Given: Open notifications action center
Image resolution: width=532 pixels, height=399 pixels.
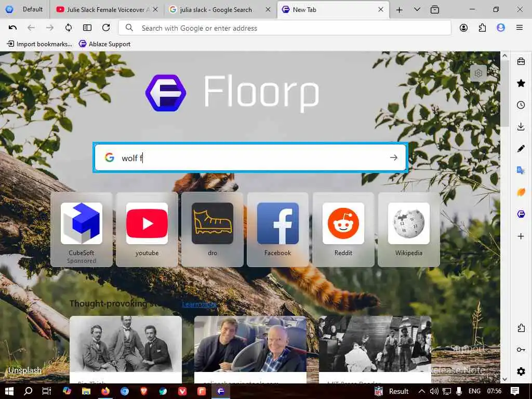Looking at the screenshot, I should (515, 391).
